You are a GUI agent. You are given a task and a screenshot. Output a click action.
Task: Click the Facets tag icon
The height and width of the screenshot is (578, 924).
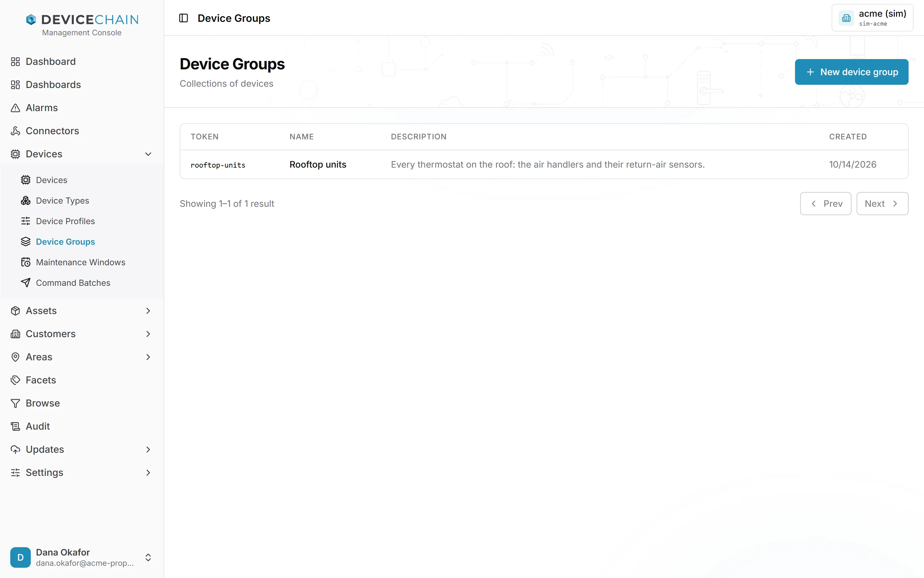[15, 380]
